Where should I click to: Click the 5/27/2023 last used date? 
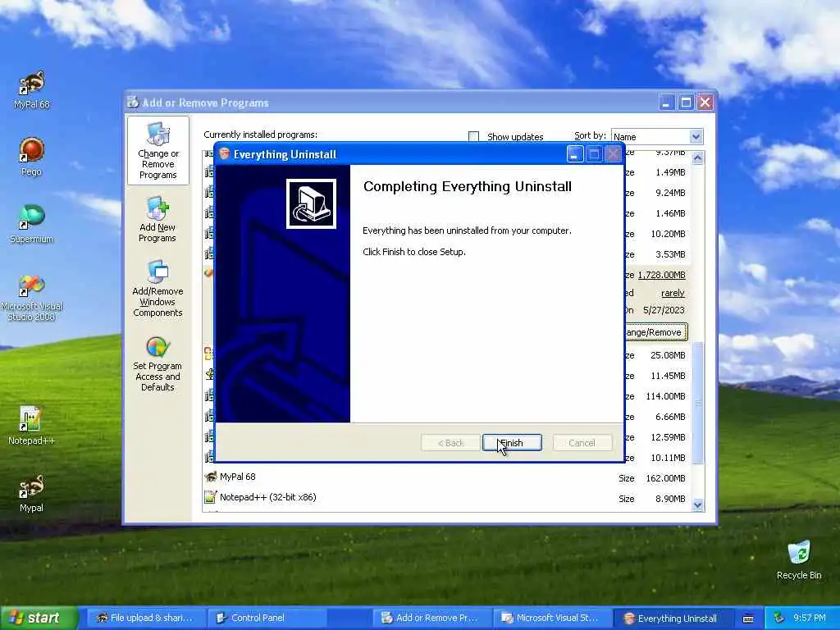664,310
